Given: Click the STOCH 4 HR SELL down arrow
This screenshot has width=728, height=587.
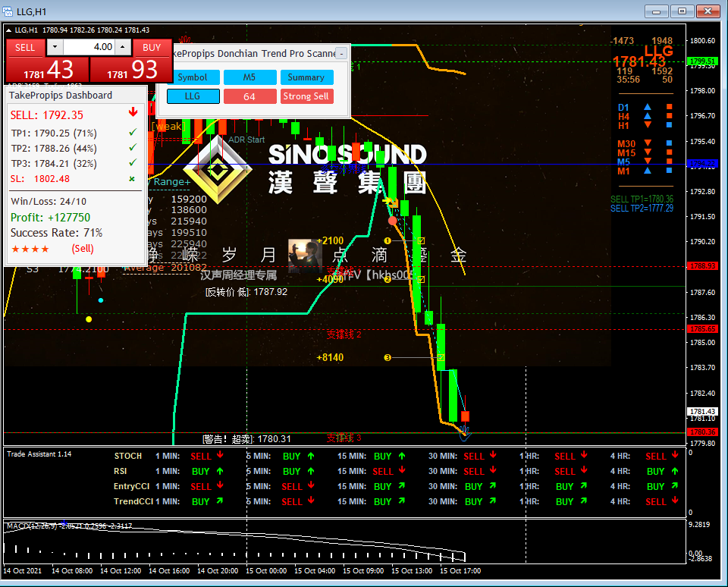Looking at the screenshot, I should [x=675, y=455].
